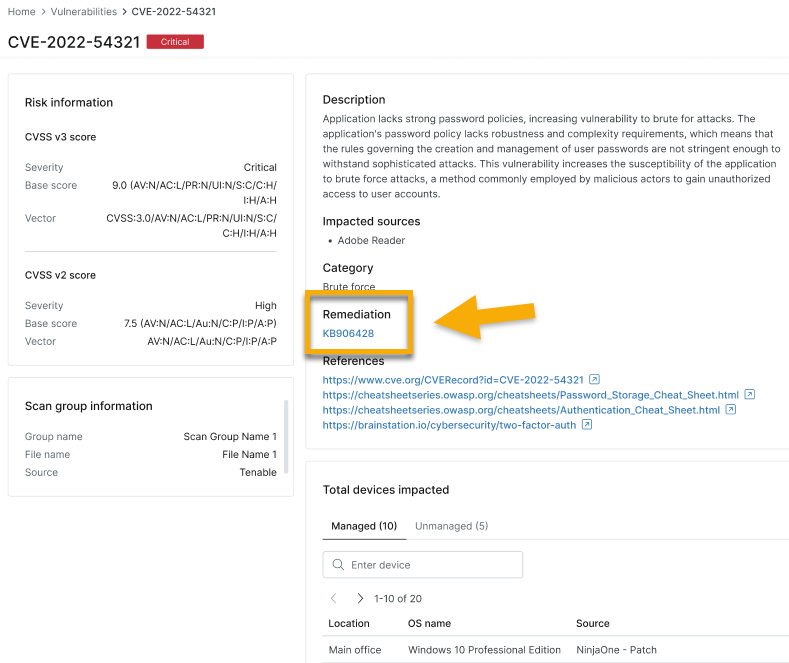Image resolution: width=789 pixels, height=663 pixels.
Task: Click Scan Group Name 1 value
Action: [230, 437]
